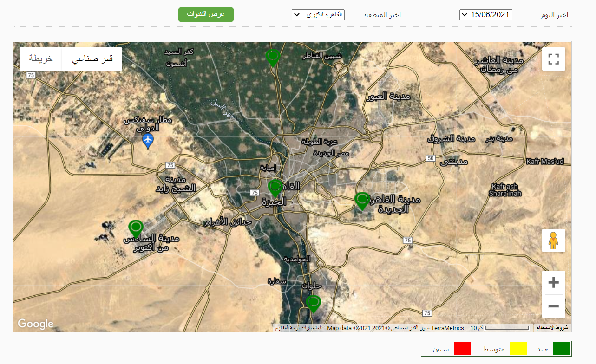Toggle fullscreen map view
596x364 pixels.
pos(553,59)
